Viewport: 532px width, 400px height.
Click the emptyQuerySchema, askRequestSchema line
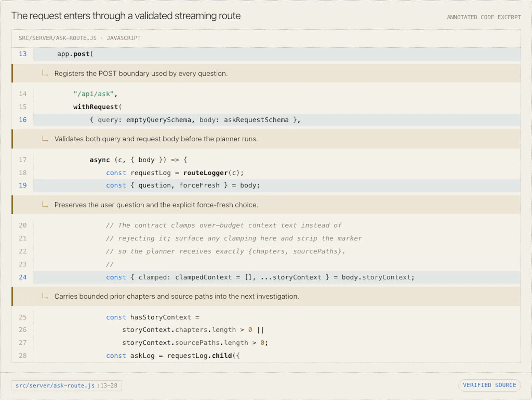pyautogui.click(x=195, y=120)
